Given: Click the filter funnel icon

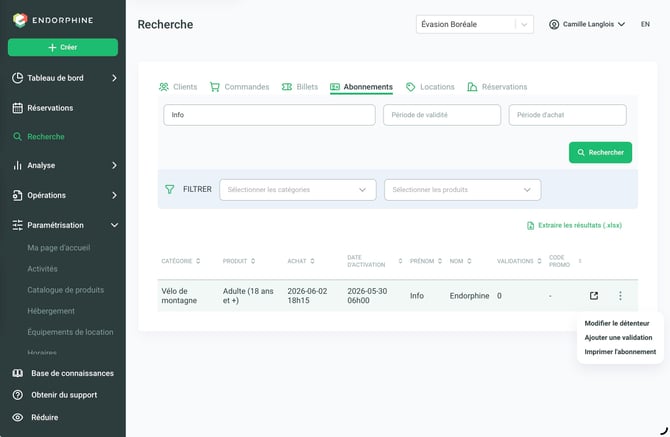Looking at the screenshot, I should point(170,189).
